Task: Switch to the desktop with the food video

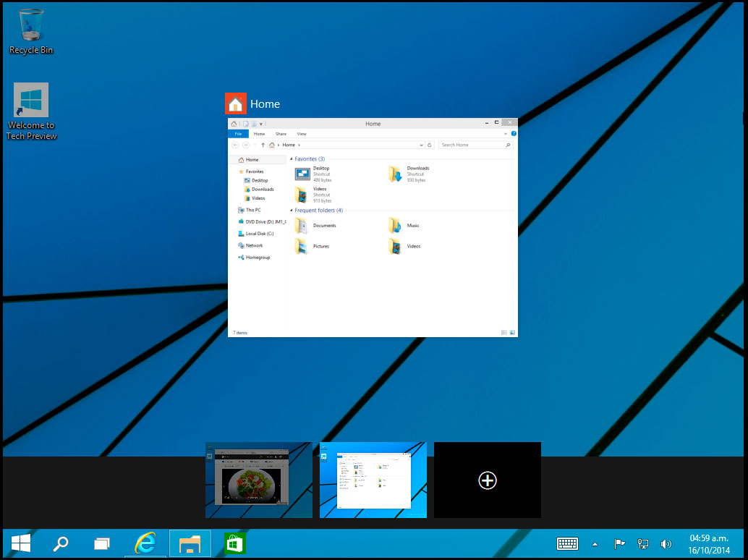Action: click(259, 480)
